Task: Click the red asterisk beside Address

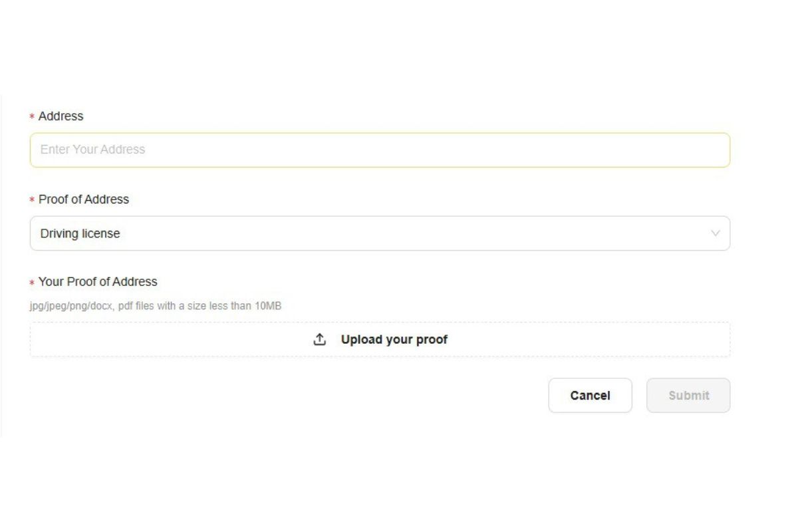Action: point(32,117)
